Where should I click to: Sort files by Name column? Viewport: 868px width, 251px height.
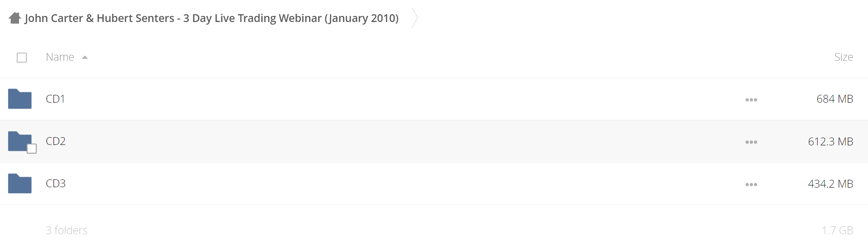coord(60,57)
